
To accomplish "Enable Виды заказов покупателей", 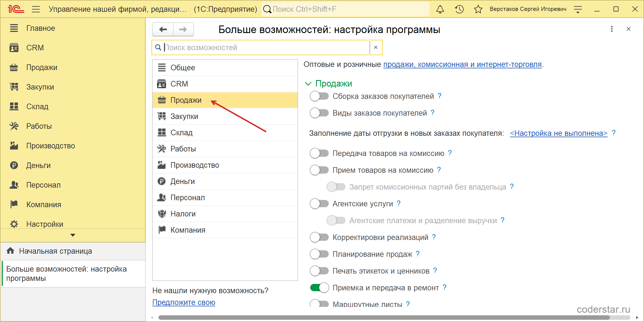I will coord(319,113).
